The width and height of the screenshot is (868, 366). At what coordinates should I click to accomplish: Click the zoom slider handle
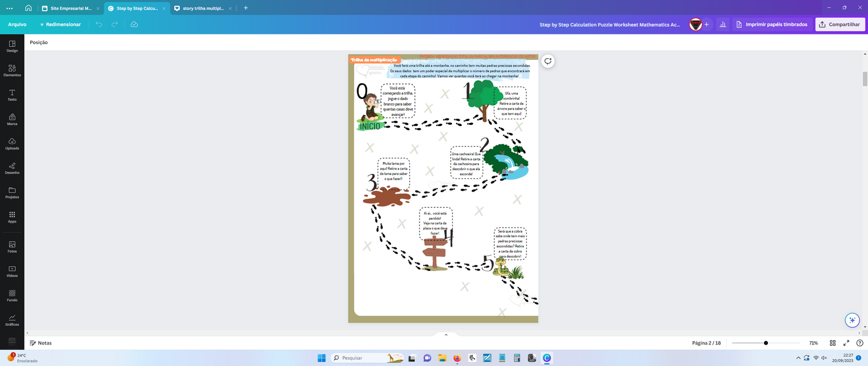coord(766,343)
